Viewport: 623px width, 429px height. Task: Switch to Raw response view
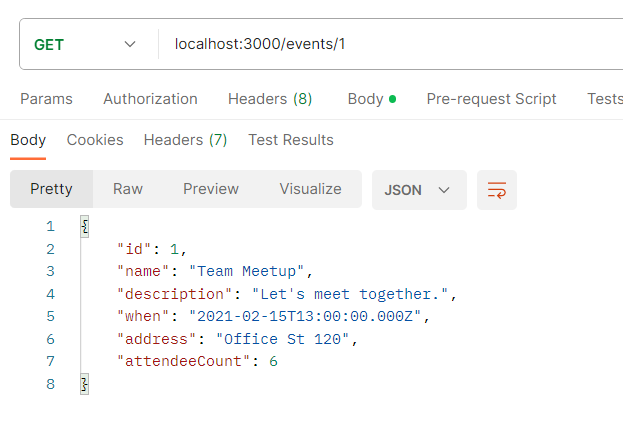[128, 189]
